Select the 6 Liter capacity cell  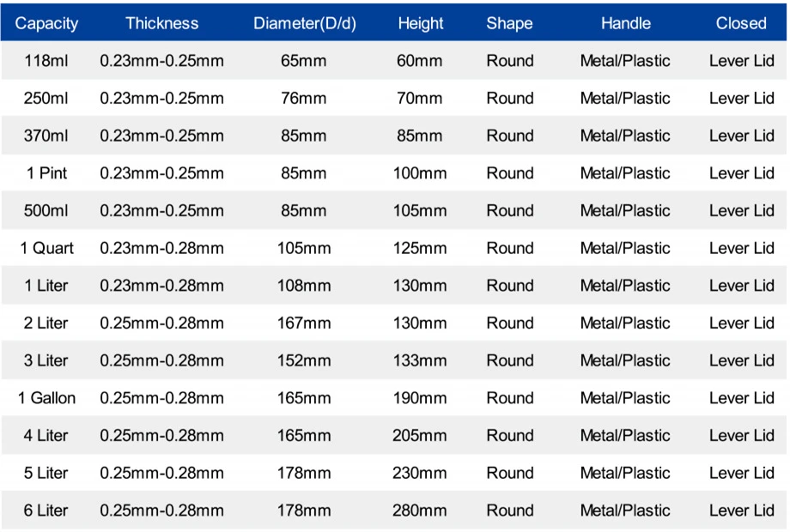[x=46, y=511]
